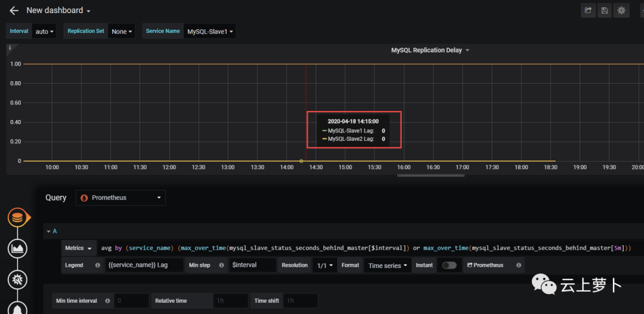Click the 10:00 x-axis time label

tap(52, 167)
